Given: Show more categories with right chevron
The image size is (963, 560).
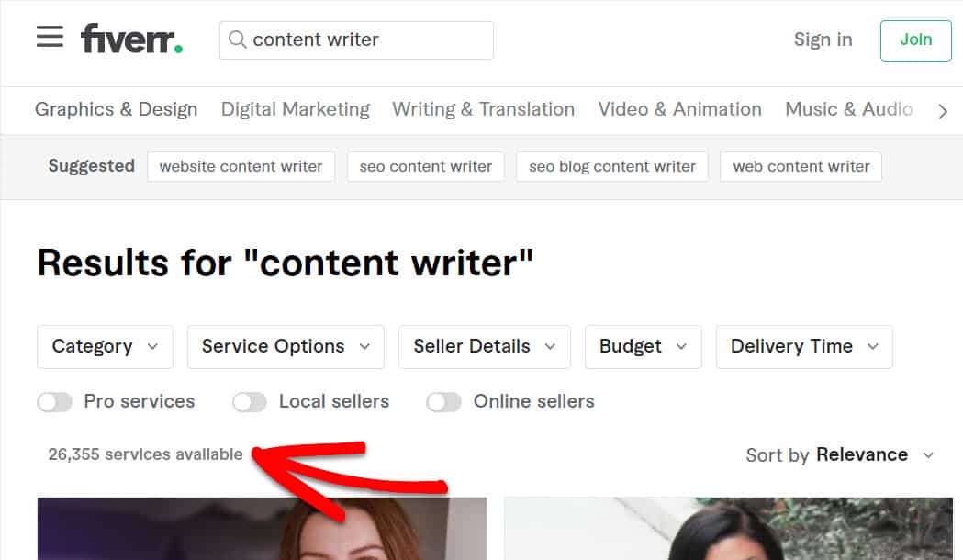Looking at the screenshot, I should click(x=943, y=111).
